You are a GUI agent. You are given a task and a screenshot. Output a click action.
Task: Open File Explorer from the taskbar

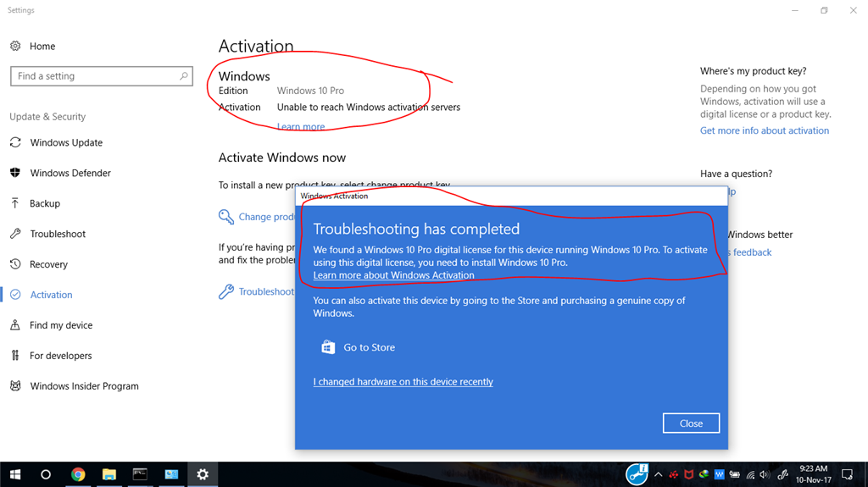point(109,474)
